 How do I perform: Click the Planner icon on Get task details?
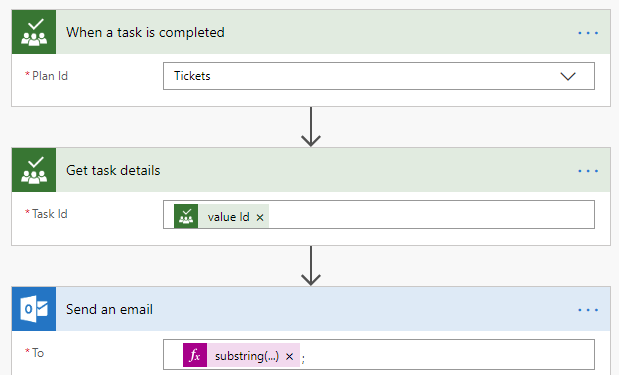pyautogui.click(x=34, y=170)
